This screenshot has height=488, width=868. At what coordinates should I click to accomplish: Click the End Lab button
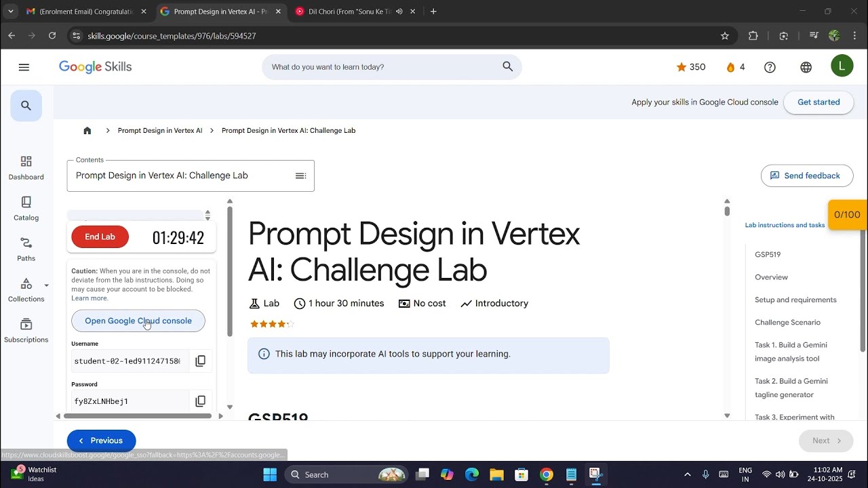[x=100, y=237]
